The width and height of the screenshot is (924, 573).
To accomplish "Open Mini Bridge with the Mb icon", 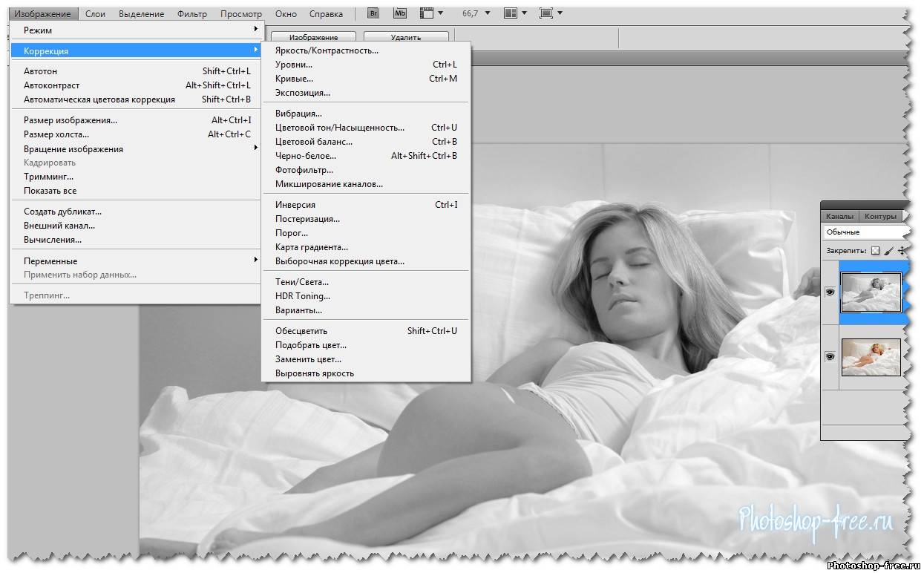I will [x=400, y=13].
